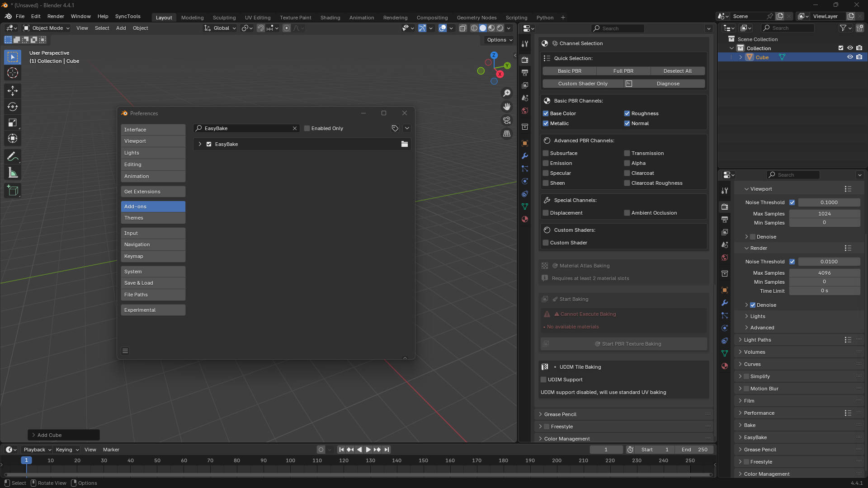
Task: Open the SyncTools menu
Action: click(x=127, y=16)
